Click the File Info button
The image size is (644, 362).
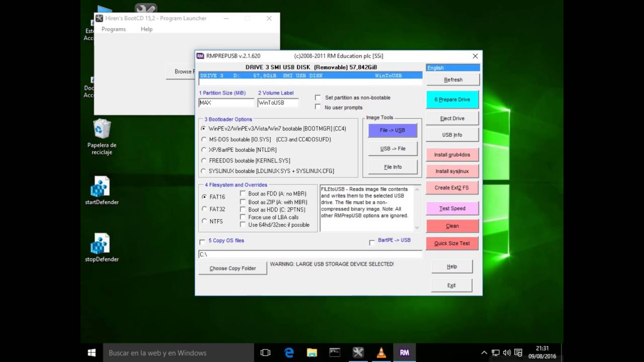point(392,167)
